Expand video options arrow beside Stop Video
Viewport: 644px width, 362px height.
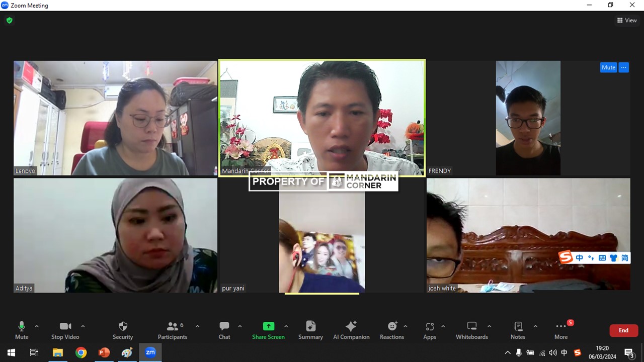(83, 326)
